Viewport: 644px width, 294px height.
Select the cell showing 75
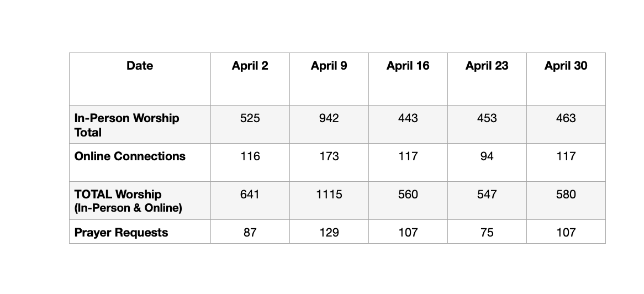[x=487, y=232]
